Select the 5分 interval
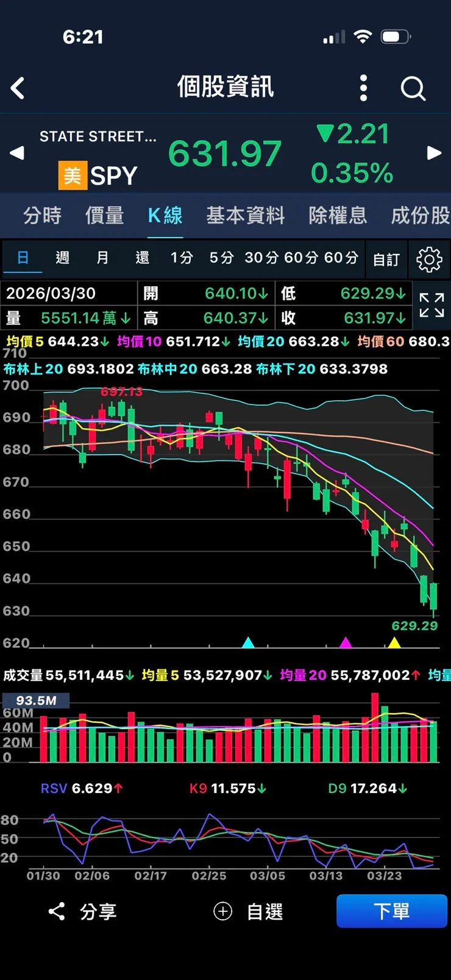This screenshot has width=451, height=980. (x=222, y=258)
